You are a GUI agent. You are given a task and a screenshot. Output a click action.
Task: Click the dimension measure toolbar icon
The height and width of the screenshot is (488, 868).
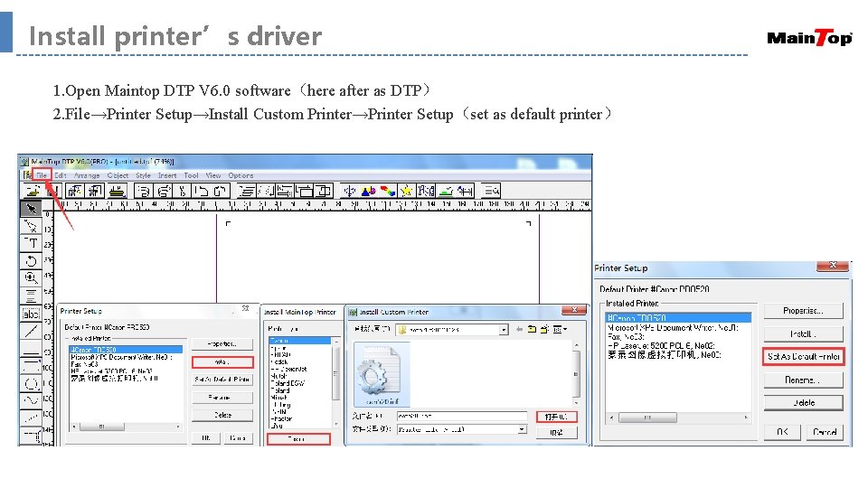coord(465,191)
